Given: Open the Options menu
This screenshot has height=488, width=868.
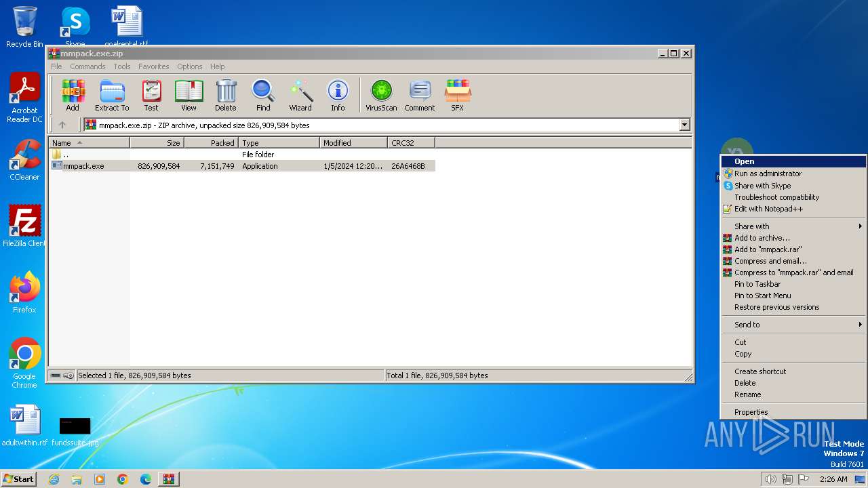Looking at the screenshot, I should tap(190, 66).
